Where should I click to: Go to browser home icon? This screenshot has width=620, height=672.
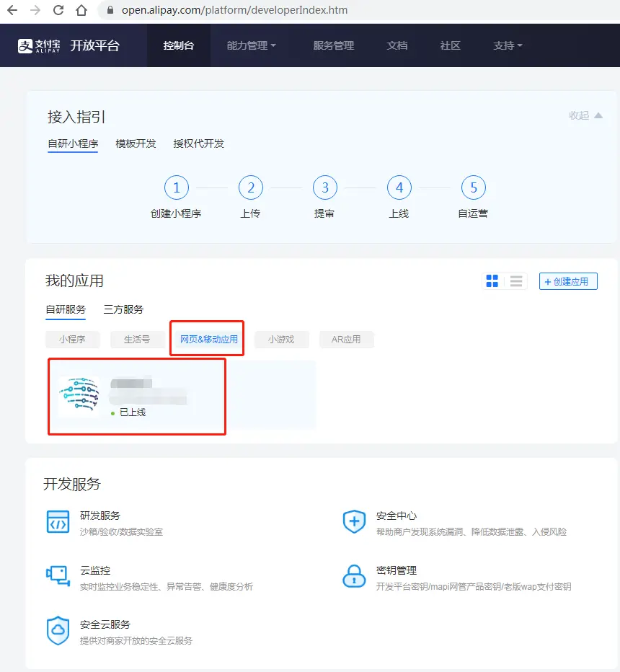pos(81,10)
